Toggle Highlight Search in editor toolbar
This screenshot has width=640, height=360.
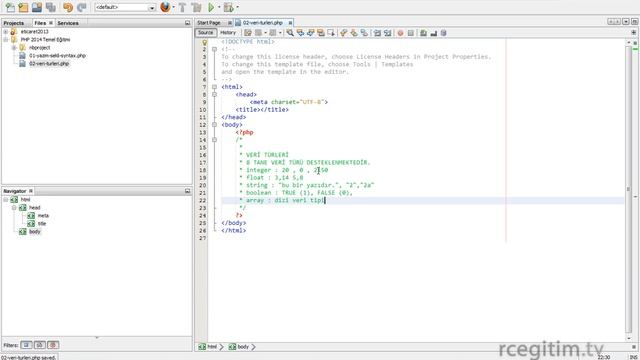(321, 33)
